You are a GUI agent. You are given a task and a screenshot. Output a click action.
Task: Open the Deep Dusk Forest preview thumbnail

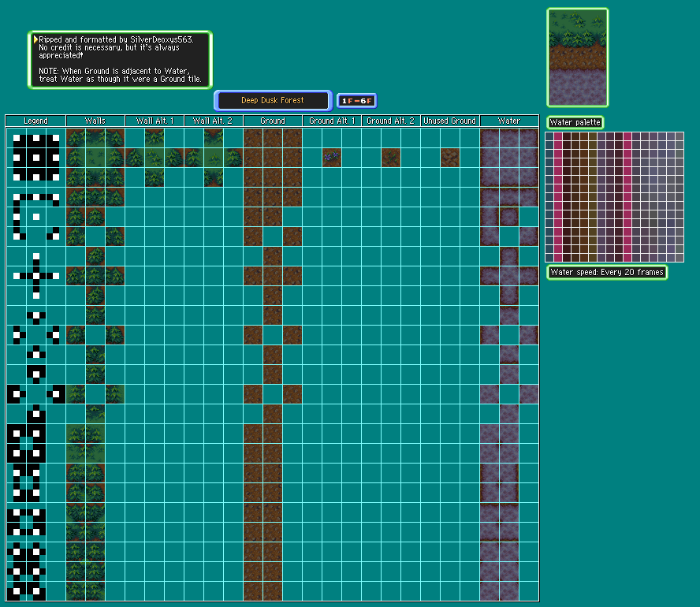click(578, 58)
